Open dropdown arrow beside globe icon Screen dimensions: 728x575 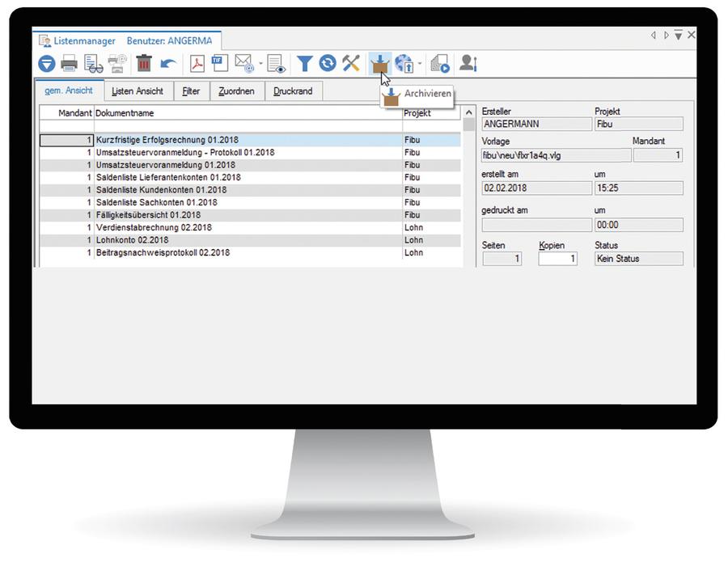point(419,64)
